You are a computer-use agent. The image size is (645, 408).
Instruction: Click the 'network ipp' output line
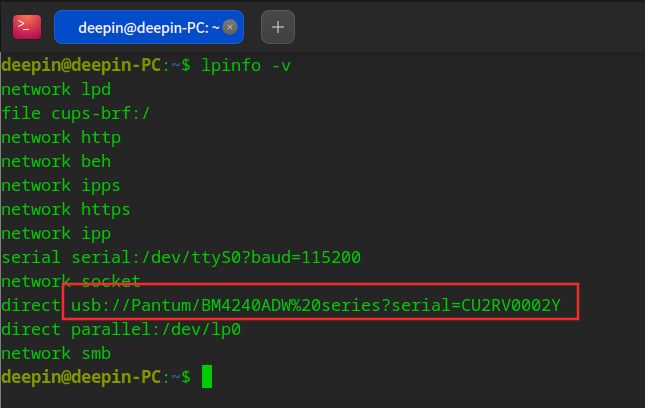pyautogui.click(x=56, y=234)
